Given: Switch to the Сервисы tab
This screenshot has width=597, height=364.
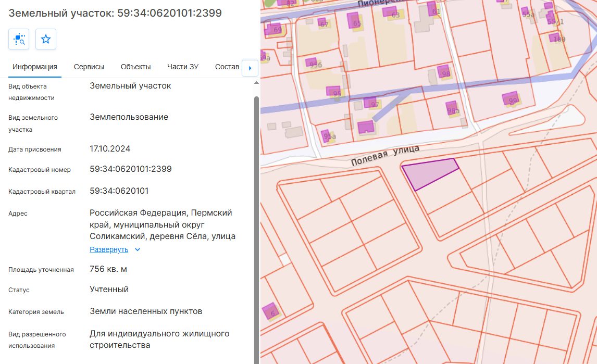Looking at the screenshot, I should tap(89, 67).
